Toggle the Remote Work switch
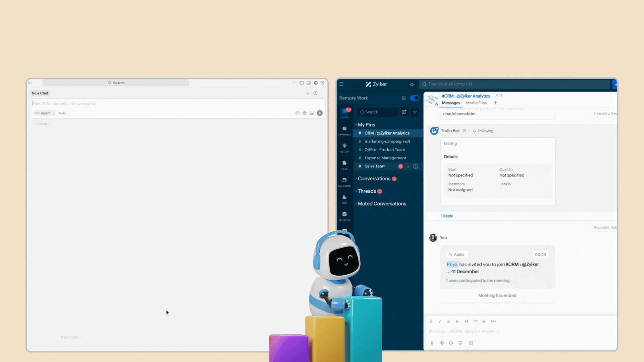644x362 pixels. click(415, 98)
